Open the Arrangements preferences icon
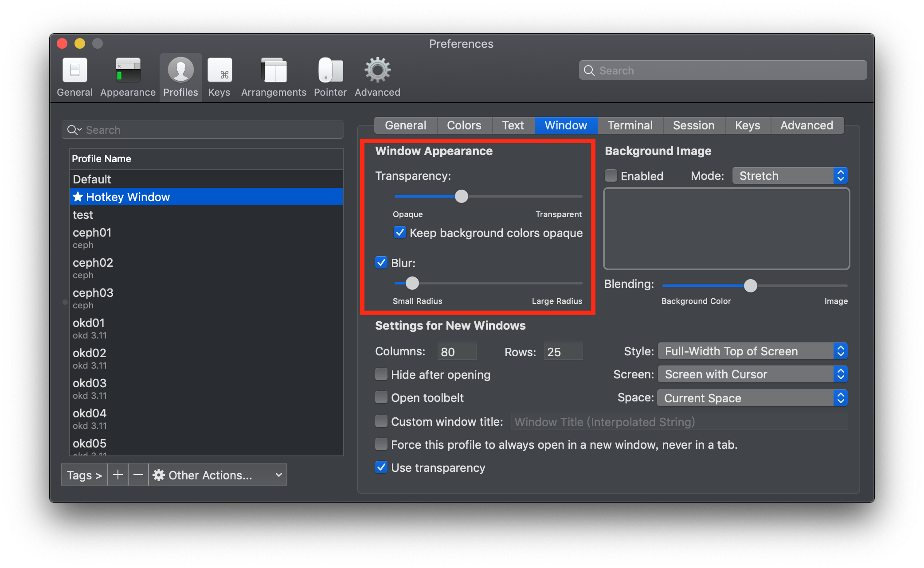This screenshot has width=924, height=568. pyautogui.click(x=273, y=71)
